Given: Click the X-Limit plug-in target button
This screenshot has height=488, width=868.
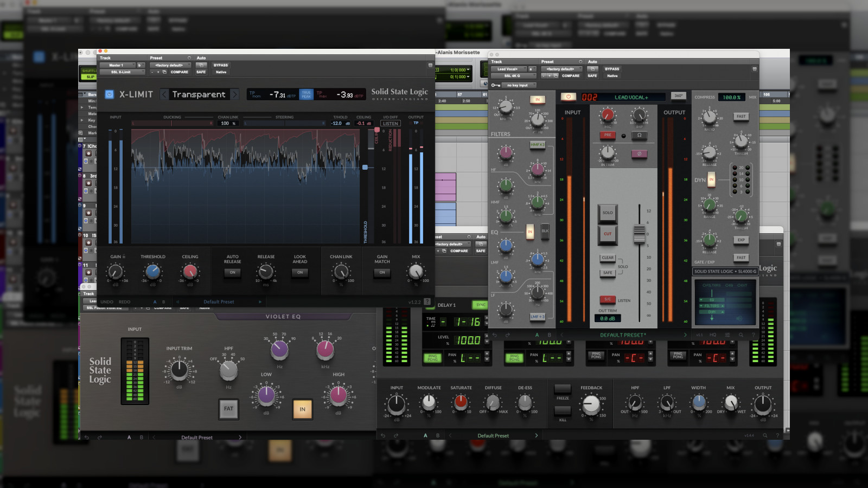Looking at the screenshot, I should point(430,65).
